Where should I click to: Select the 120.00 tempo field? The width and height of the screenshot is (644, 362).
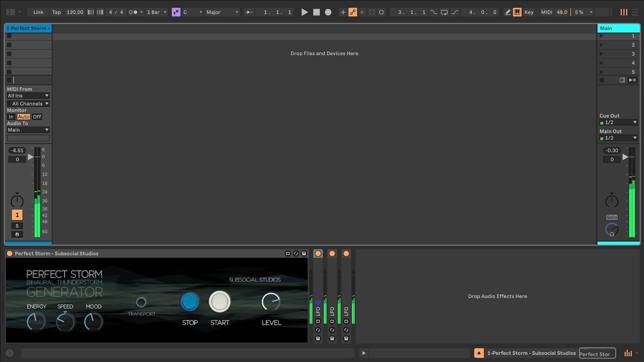point(75,12)
